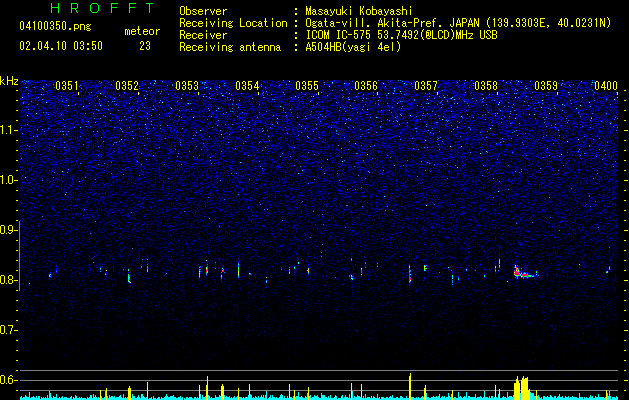
Task: Click the kHz axis unit label
Action: pos(9,81)
